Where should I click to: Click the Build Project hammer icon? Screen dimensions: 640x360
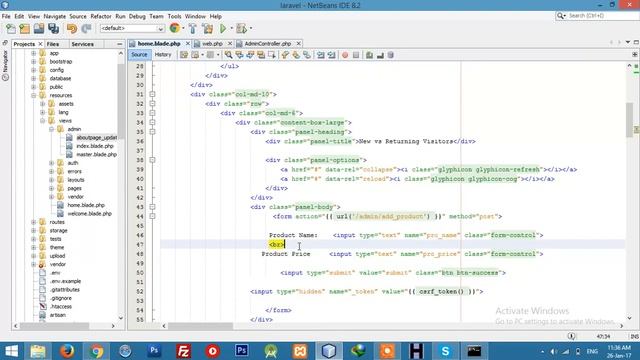[x=193, y=29]
